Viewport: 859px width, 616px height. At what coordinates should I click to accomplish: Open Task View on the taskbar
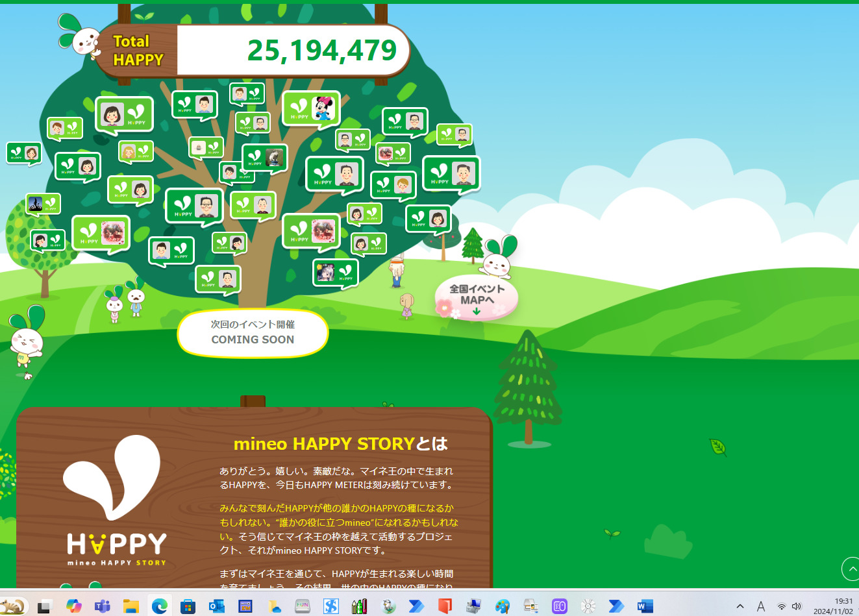point(44,606)
